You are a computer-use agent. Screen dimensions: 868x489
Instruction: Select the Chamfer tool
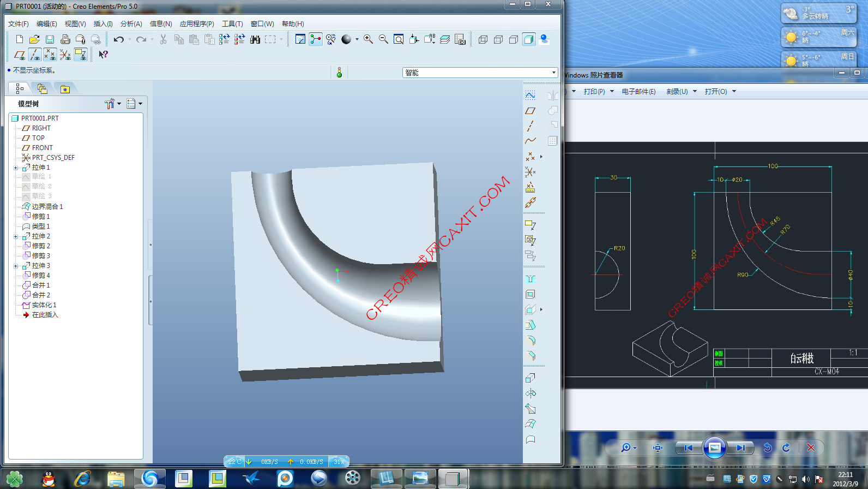(x=530, y=356)
